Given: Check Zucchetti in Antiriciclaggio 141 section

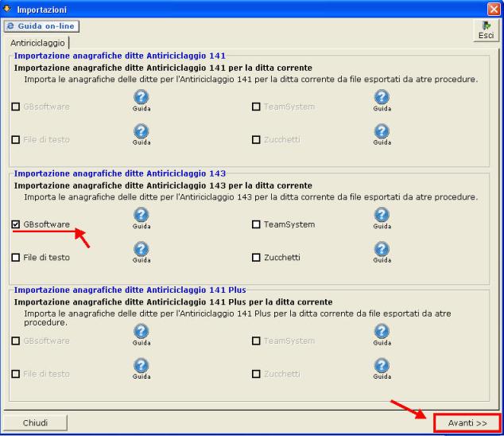Looking at the screenshot, I should pos(256,140).
